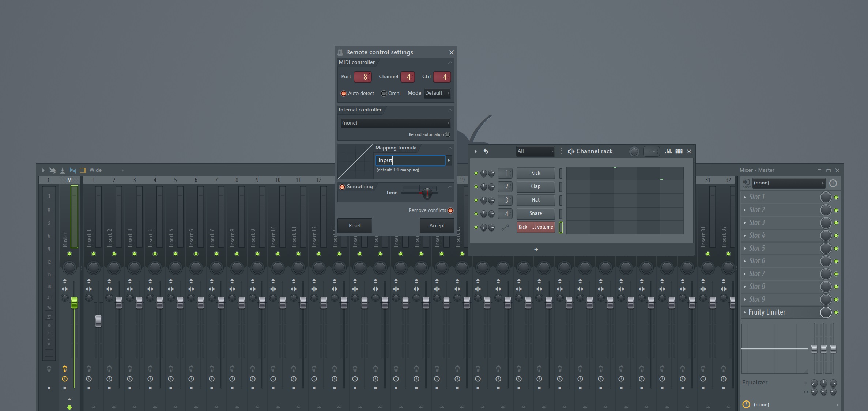
Task: Collapse the Internal controller section
Action: 450,110
